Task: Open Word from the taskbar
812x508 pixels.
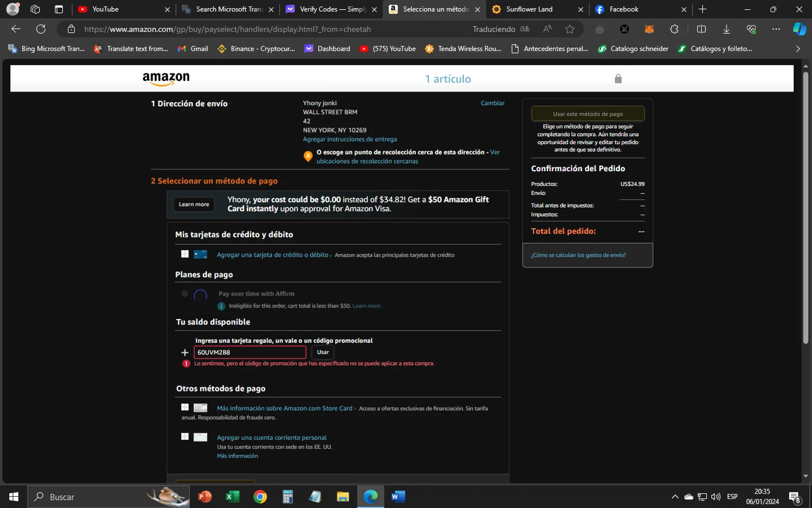Action: point(398,497)
